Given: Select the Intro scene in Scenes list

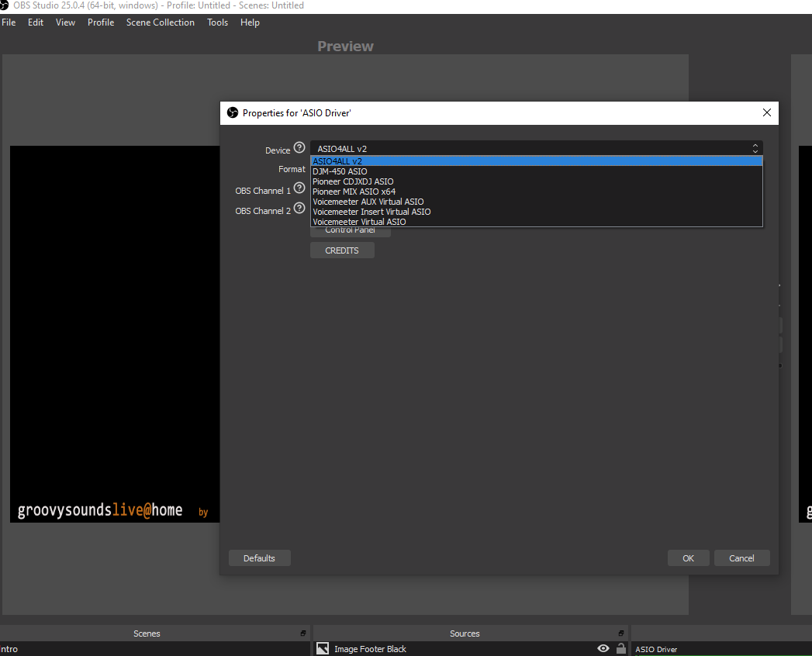Looking at the screenshot, I should (x=154, y=649).
